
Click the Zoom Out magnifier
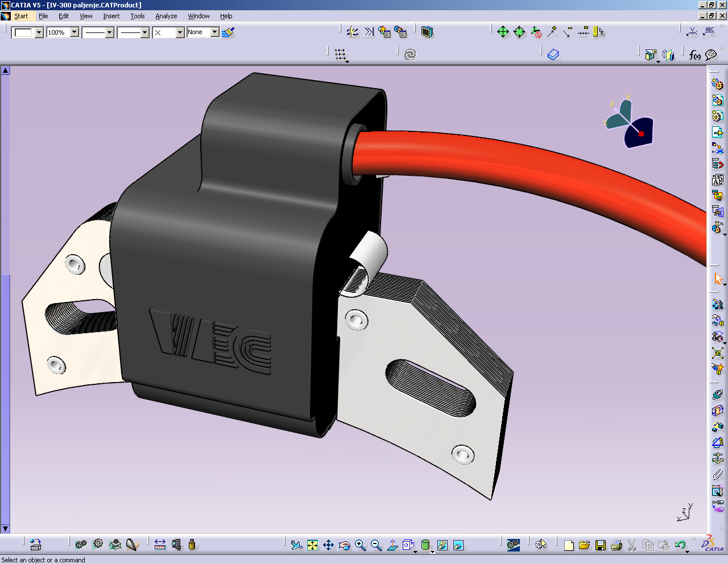pyautogui.click(x=376, y=545)
